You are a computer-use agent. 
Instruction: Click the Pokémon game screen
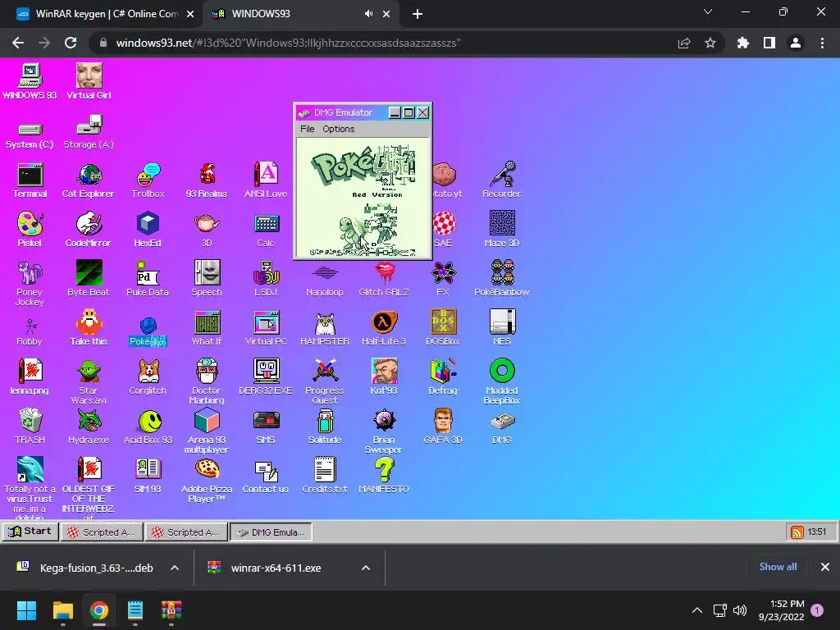[x=363, y=197]
